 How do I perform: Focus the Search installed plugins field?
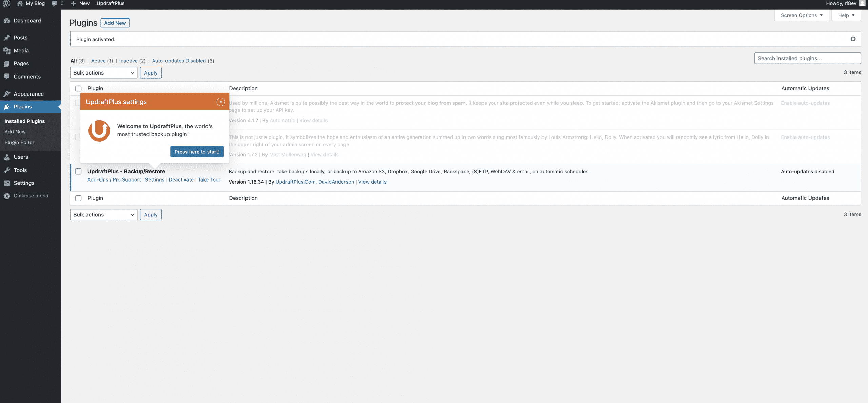[x=807, y=58]
